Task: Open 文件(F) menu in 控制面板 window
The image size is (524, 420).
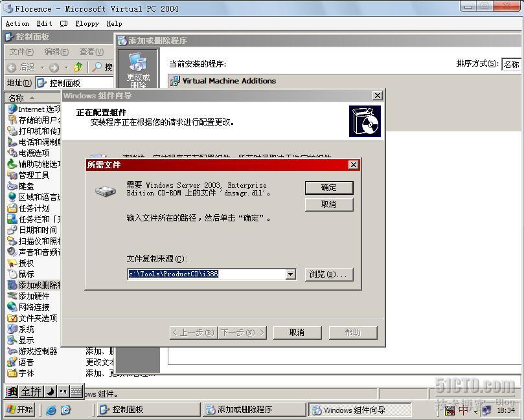Action: [21, 52]
